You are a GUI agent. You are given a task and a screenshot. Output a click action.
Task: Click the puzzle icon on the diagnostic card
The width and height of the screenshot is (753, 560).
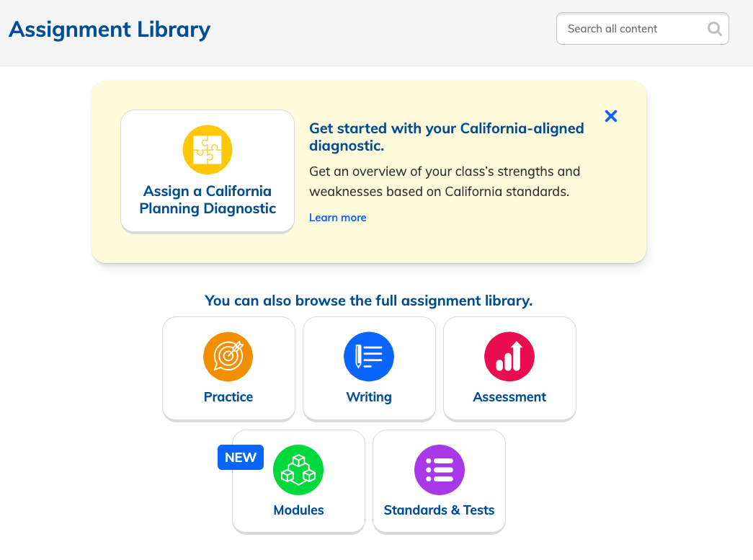(x=207, y=149)
